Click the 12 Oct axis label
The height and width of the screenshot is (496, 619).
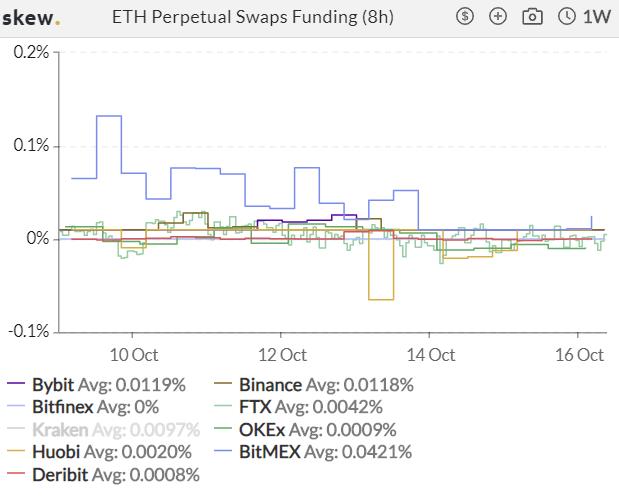[282, 355]
